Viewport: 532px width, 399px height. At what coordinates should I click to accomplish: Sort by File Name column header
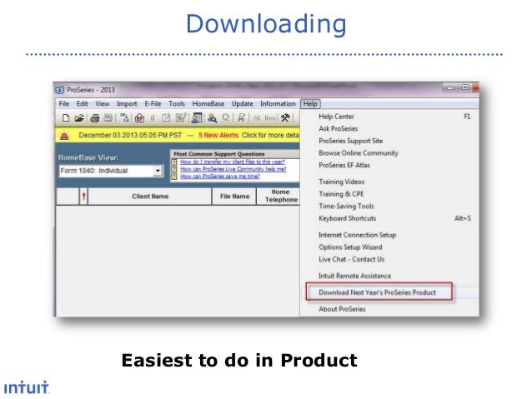click(x=234, y=197)
